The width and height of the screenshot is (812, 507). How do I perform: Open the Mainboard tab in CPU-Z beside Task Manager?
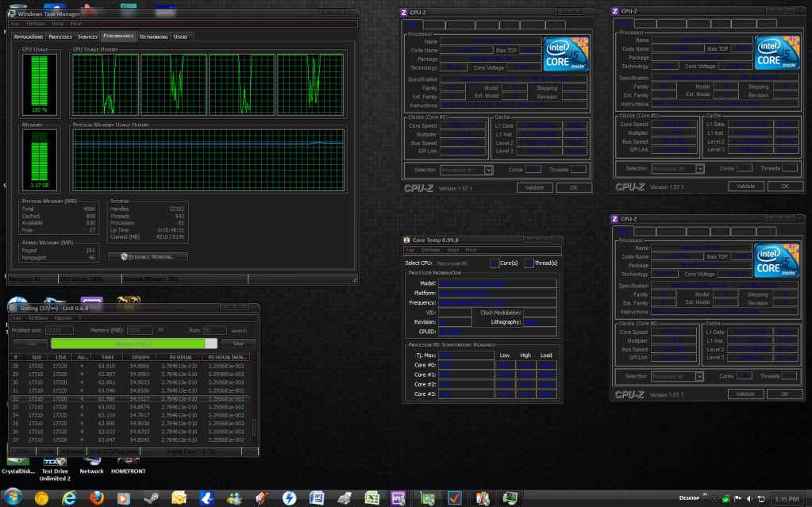pyautogui.click(x=460, y=25)
